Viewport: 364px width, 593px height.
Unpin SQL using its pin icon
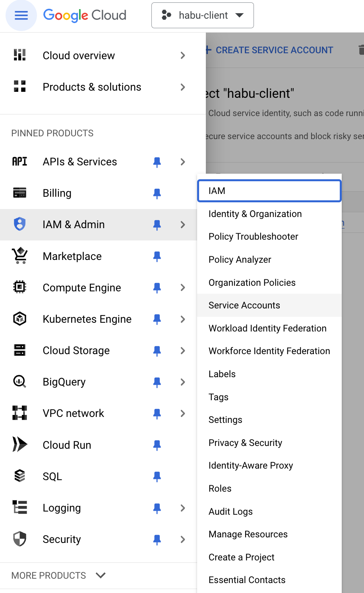pyautogui.click(x=157, y=476)
